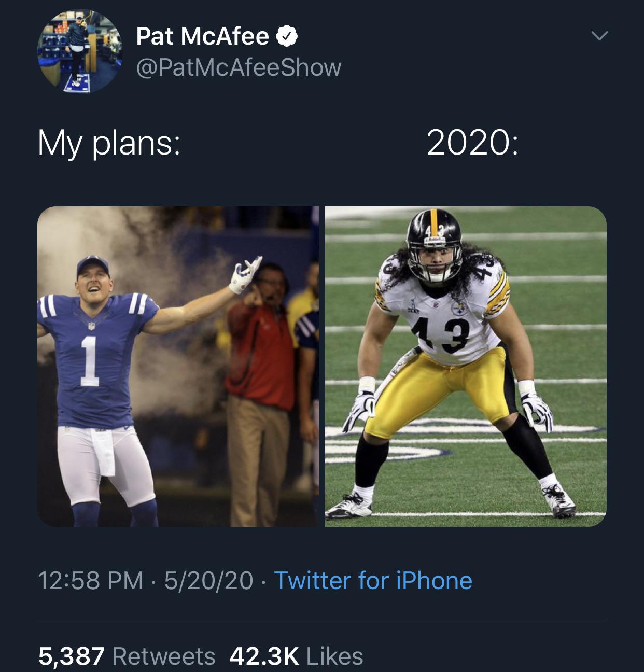Click the "2020:" tweet text
The width and height of the screenshot is (644, 672).
coord(471,143)
